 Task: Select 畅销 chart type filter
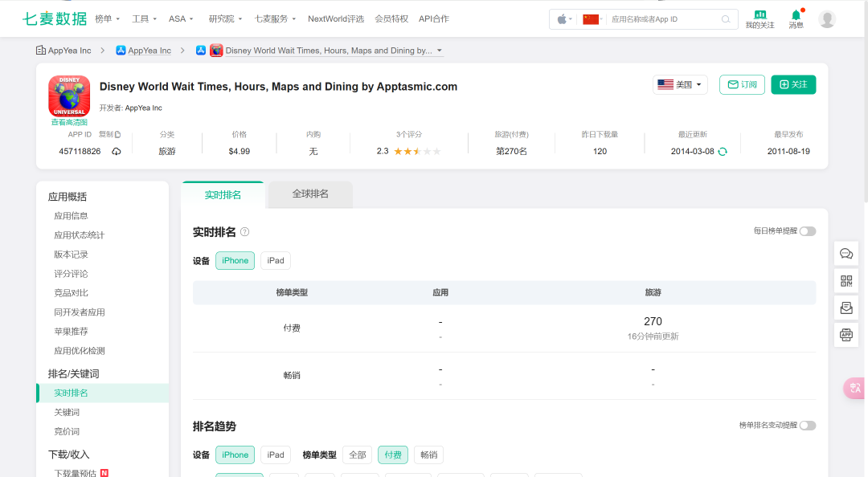click(x=429, y=455)
